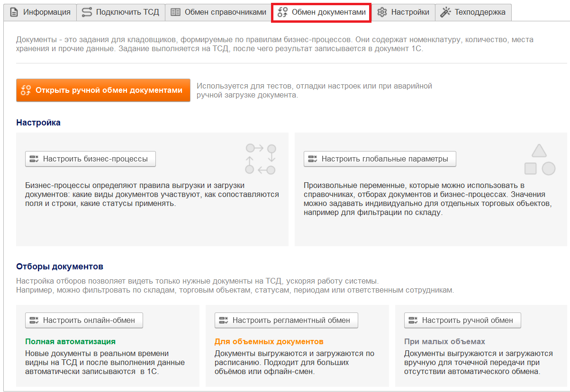Click the orange Для объемных документов label
570x392 pixels.
click(269, 341)
